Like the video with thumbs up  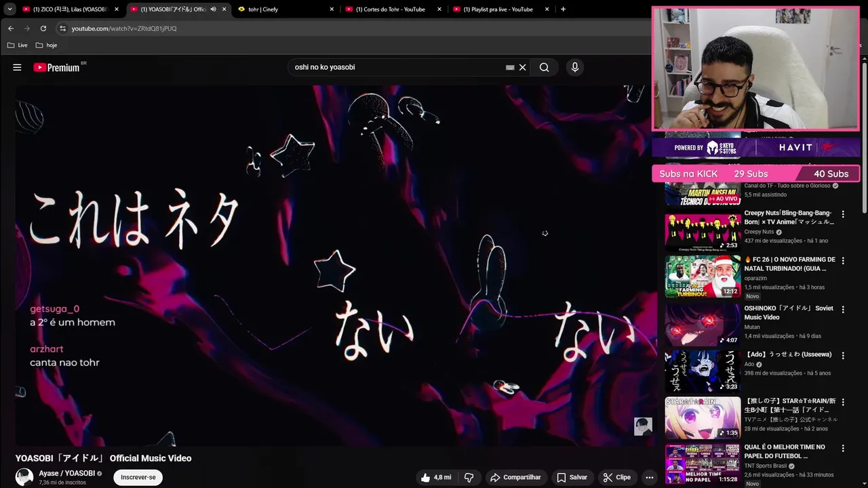tap(435, 477)
